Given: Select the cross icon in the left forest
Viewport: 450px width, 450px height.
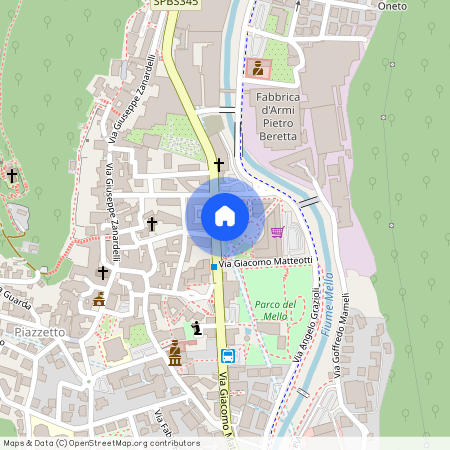Looking at the screenshot, I should (x=12, y=176).
